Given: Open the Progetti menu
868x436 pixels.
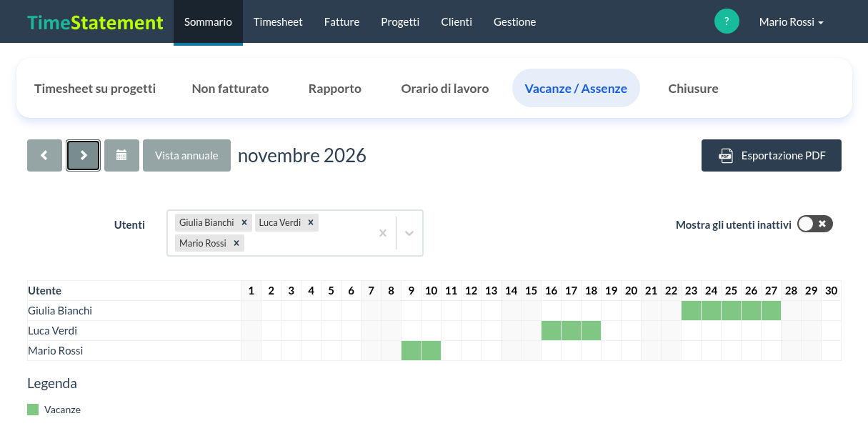Looking at the screenshot, I should (x=400, y=21).
